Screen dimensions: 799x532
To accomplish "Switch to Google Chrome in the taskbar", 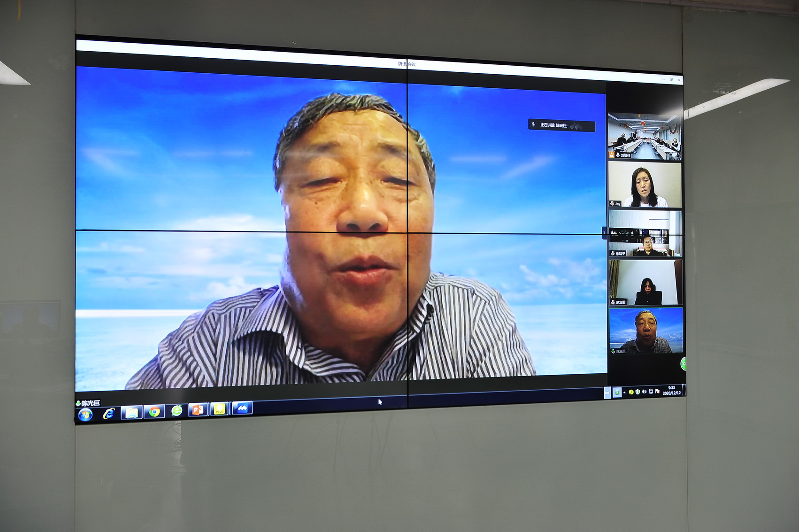I will (154, 412).
